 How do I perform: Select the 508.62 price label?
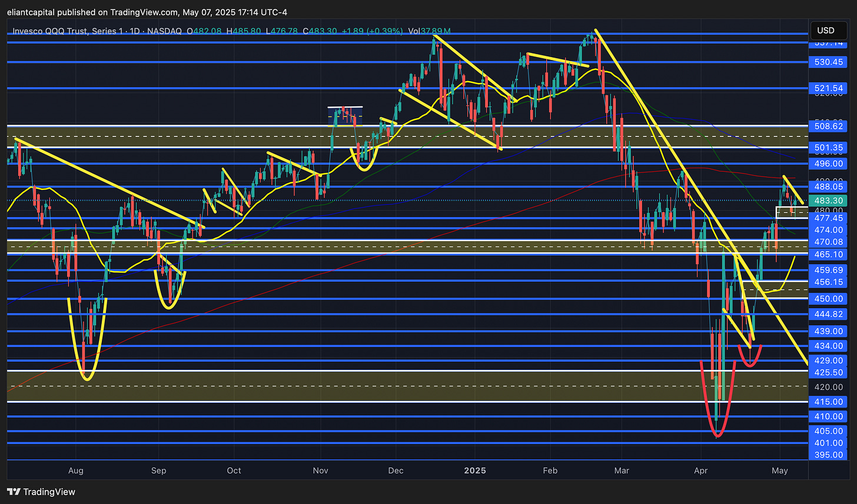[x=828, y=126]
